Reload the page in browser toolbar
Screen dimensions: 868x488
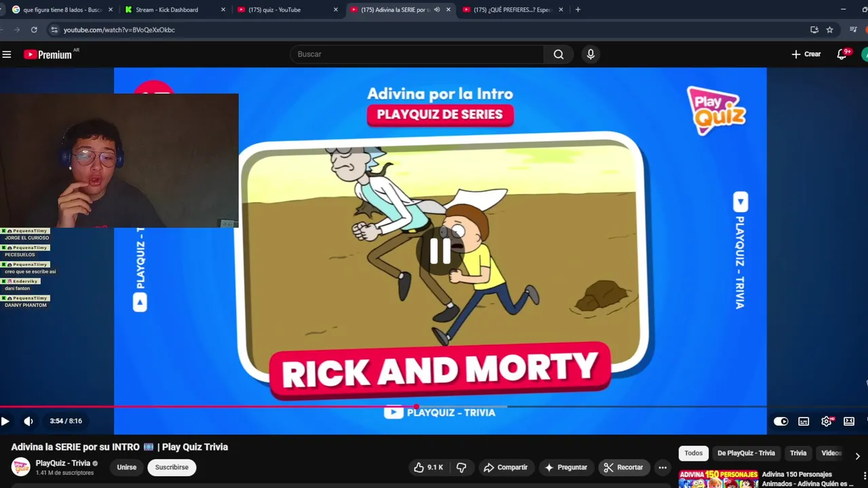(34, 30)
